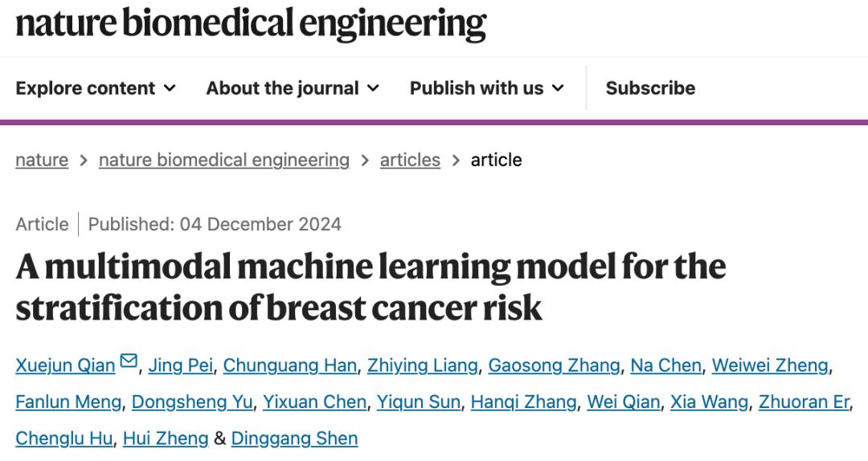Viewport: 868px width, 461px height.
Task: Select author Chunguang Han
Action: coord(289,365)
